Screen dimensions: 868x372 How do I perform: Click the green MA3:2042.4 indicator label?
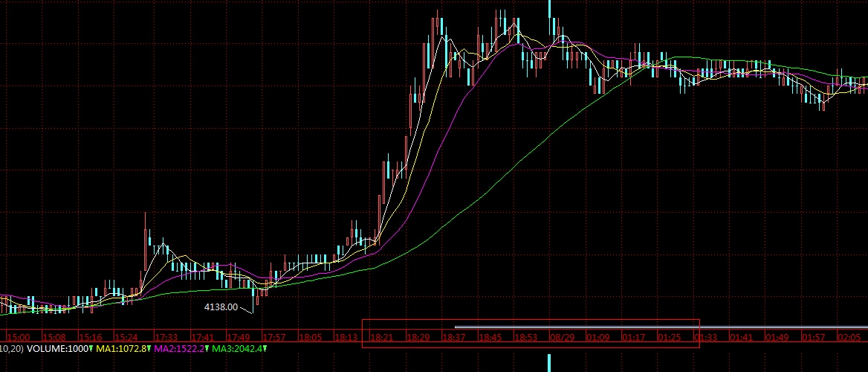point(236,348)
